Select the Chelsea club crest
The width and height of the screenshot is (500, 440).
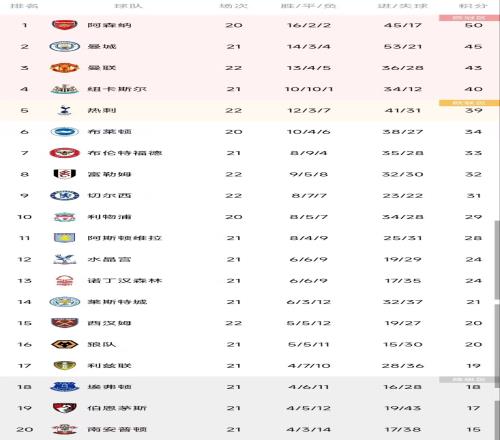coord(65,195)
